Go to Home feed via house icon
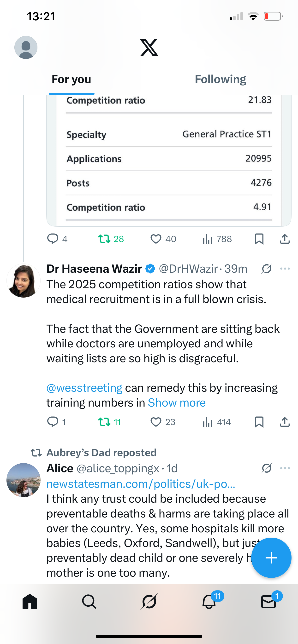Viewport: 298px width, 644px height. click(30, 601)
